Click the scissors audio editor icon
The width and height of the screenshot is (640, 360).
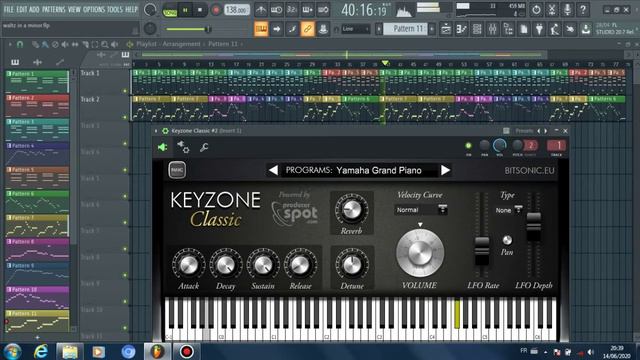551,10
